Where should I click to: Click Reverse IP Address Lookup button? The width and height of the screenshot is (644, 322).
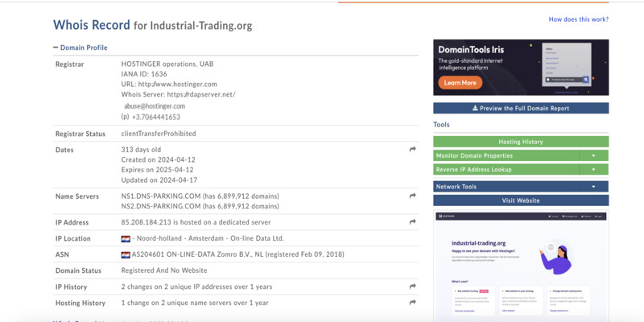(x=506, y=170)
